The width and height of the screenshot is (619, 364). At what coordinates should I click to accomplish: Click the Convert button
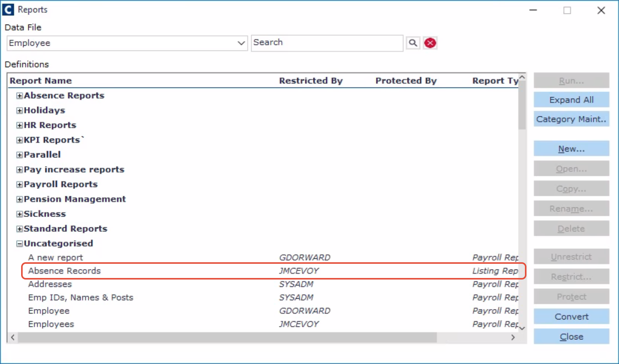click(571, 316)
